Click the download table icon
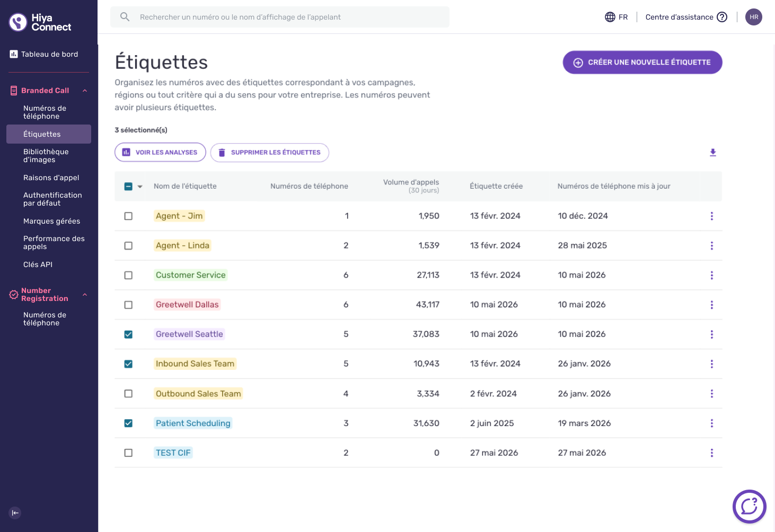Image resolution: width=775 pixels, height=532 pixels. point(713,153)
